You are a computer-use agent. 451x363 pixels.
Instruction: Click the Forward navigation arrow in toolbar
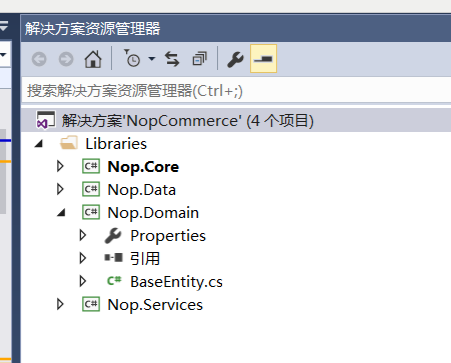click(x=66, y=59)
